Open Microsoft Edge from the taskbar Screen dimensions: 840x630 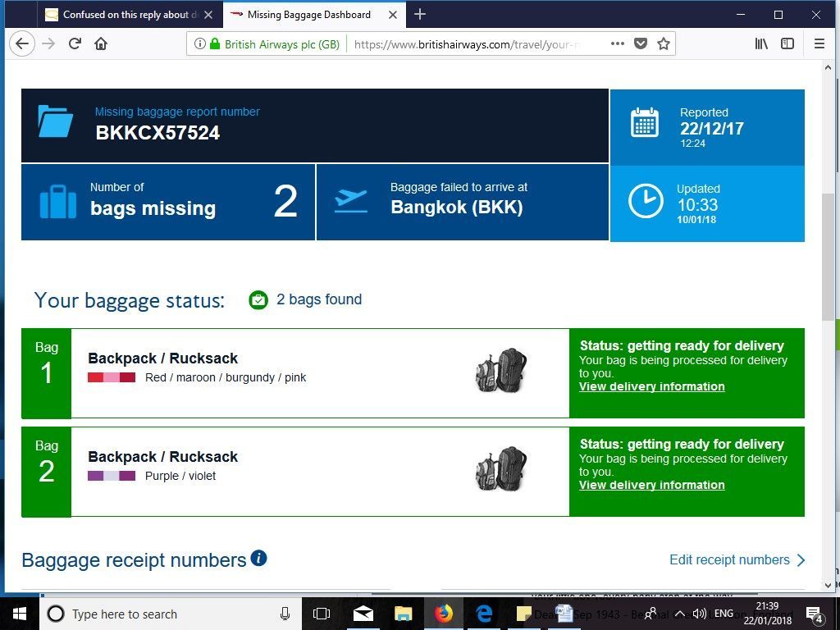[x=484, y=614]
